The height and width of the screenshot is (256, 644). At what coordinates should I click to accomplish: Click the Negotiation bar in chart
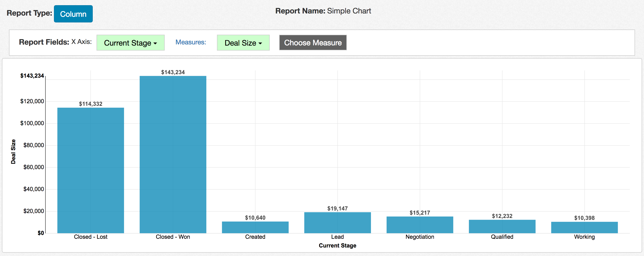tap(419, 225)
